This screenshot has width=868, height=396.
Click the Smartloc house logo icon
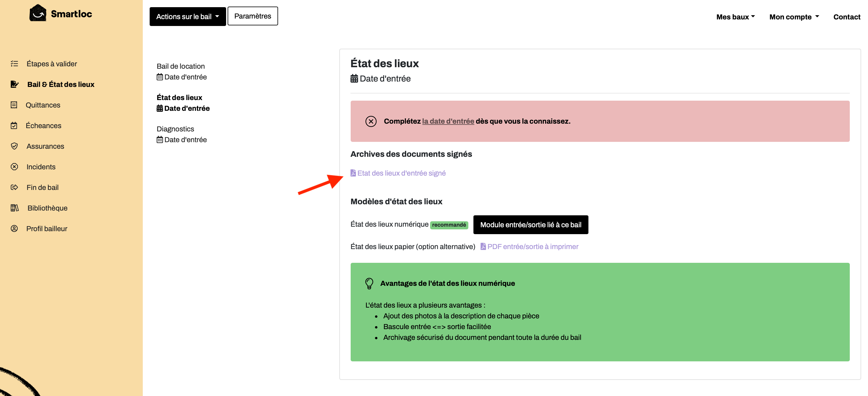click(38, 13)
